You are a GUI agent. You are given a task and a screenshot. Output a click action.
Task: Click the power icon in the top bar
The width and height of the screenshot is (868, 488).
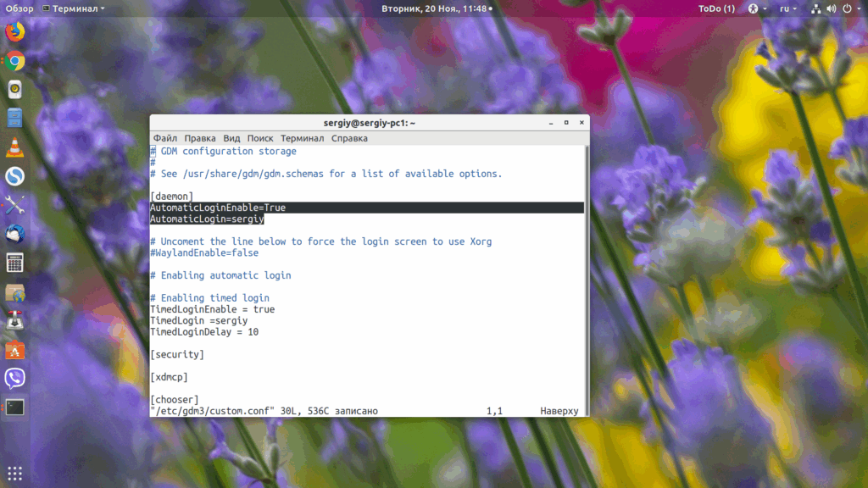[847, 8]
